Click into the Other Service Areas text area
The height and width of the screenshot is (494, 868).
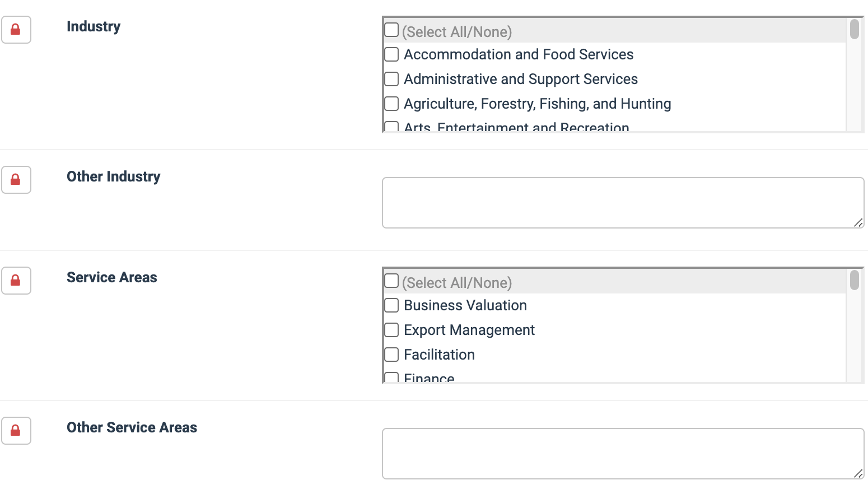623,454
